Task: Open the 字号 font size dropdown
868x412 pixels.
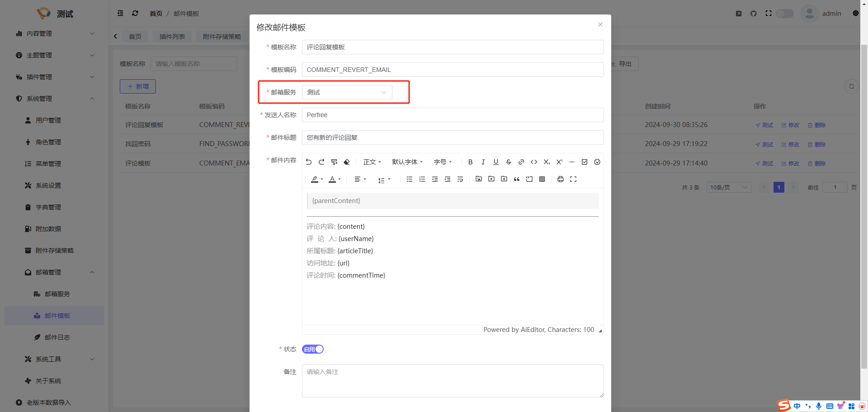Action: (443, 162)
